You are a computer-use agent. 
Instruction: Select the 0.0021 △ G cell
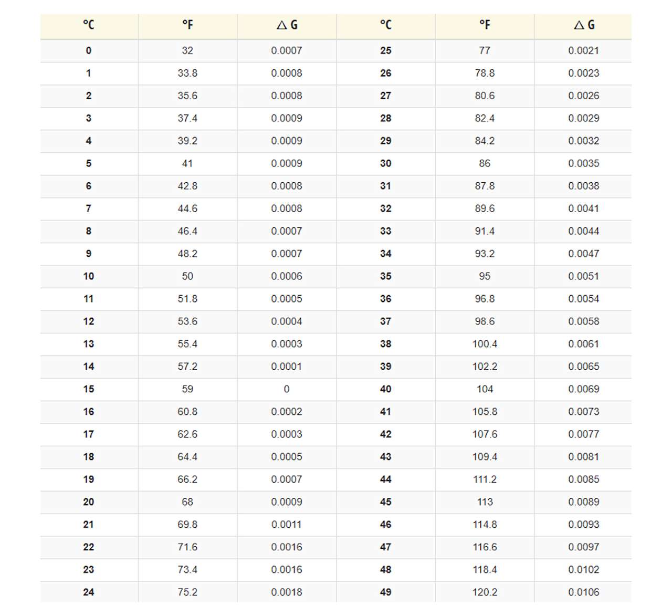pyautogui.click(x=584, y=50)
